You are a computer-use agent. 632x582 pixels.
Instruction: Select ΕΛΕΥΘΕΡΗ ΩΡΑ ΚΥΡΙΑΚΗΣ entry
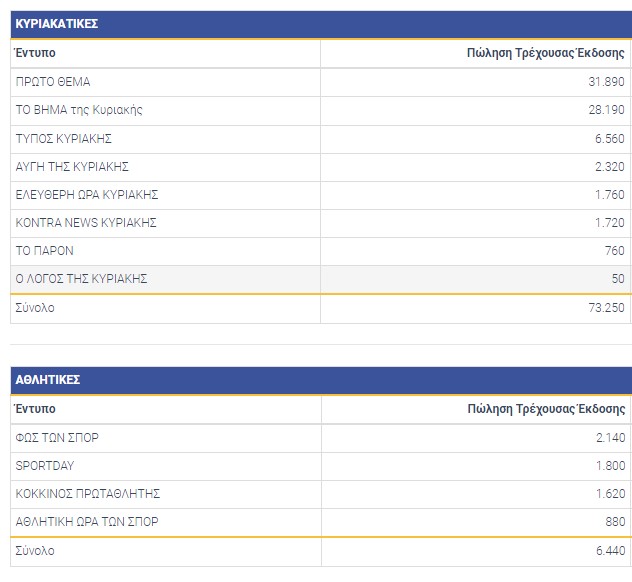point(87,194)
